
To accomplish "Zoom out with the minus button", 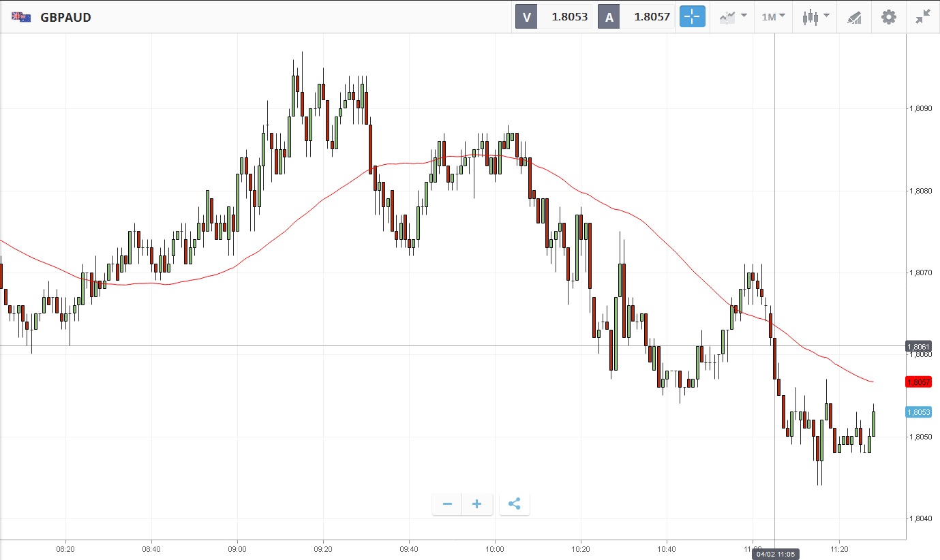I will (447, 504).
